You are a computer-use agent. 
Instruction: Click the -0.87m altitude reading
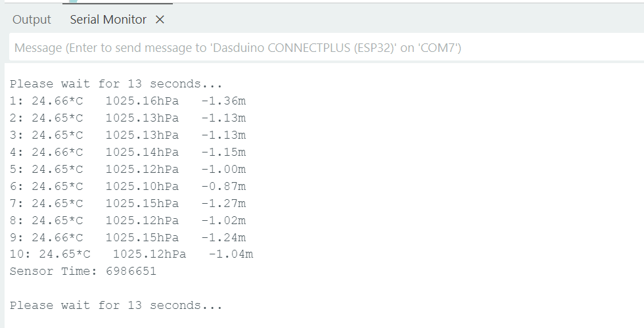[x=223, y=187]
